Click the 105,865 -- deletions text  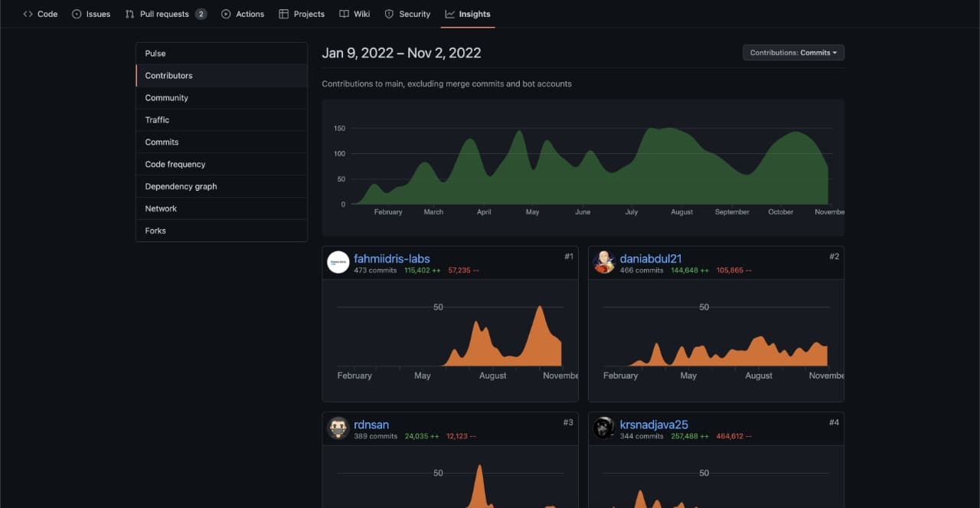pos(733,270)
